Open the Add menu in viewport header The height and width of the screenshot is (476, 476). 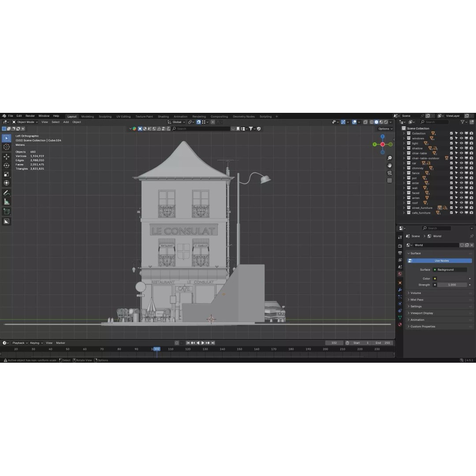tap(66, 122)
